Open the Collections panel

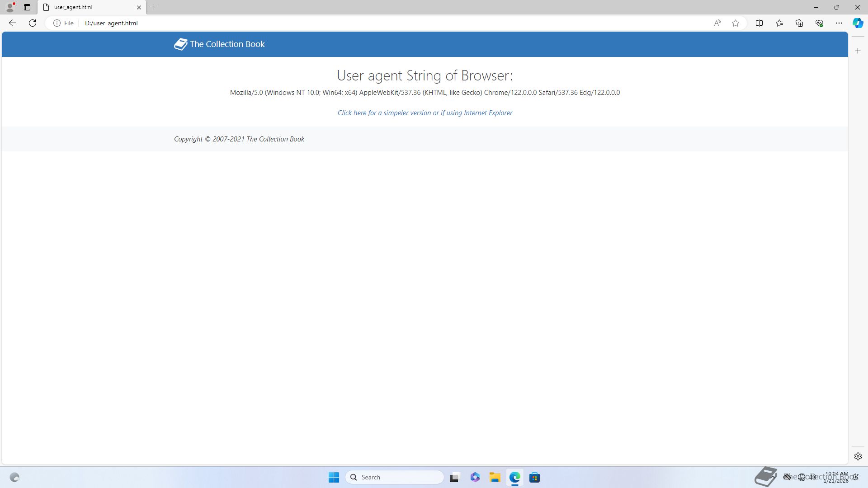tap(799, 23)
